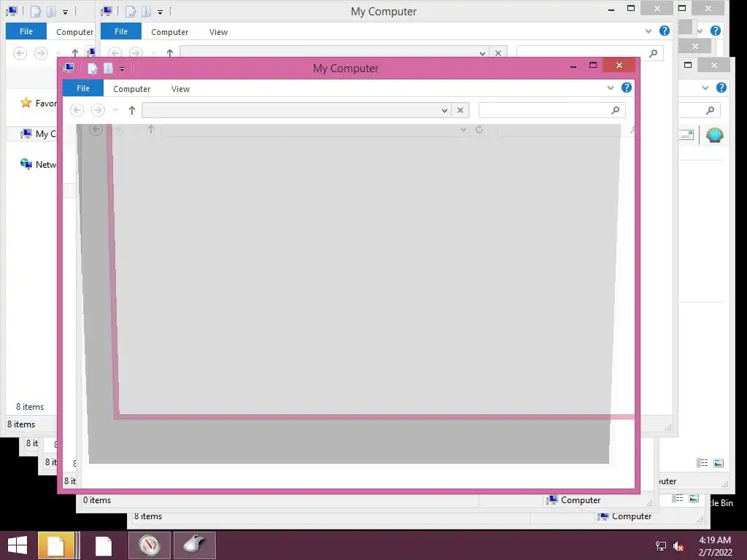Open Help in the pink-bordered front window

(x=626, y=87)
